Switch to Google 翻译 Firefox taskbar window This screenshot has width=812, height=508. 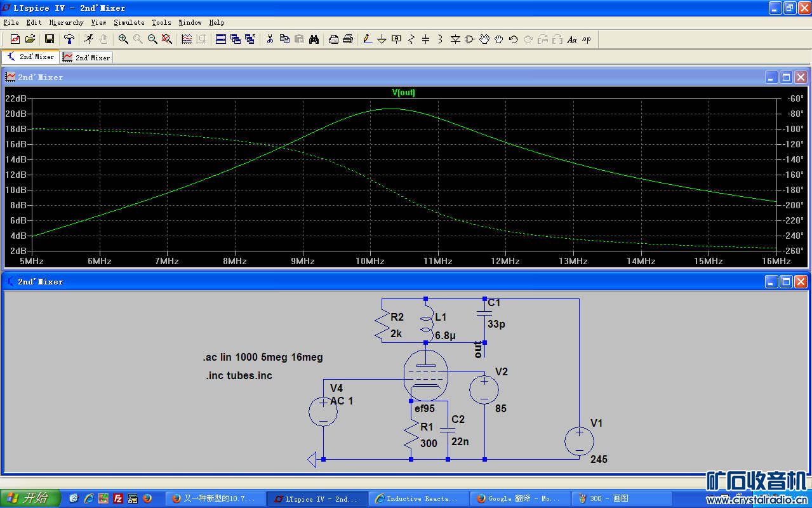[520, 498]
